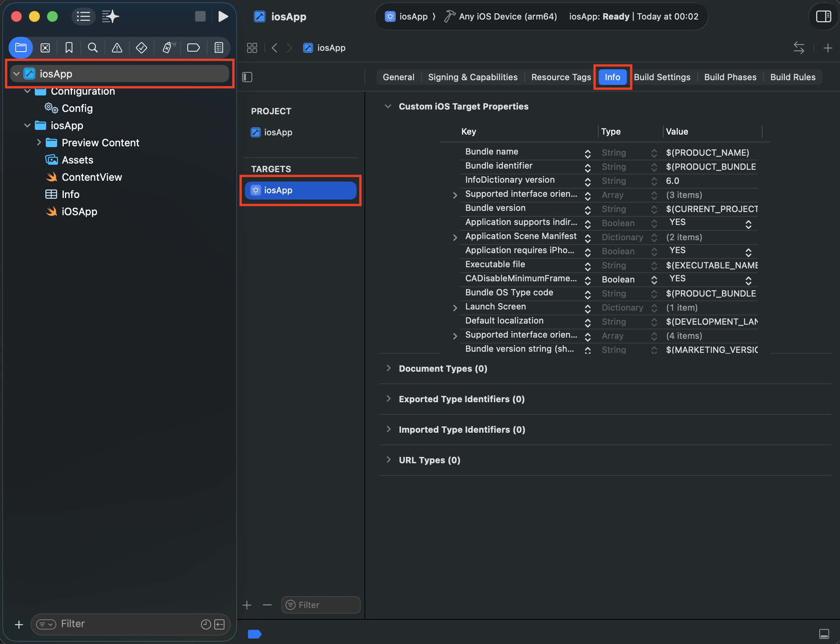
Task: Stop the running build with the stop button
Action: click(200, 16)
